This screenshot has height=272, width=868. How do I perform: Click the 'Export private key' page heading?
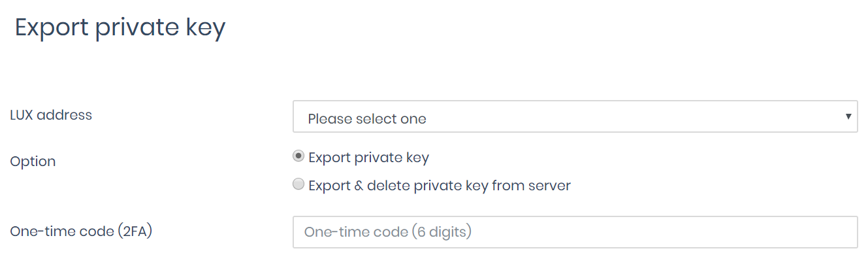(120, 28)
